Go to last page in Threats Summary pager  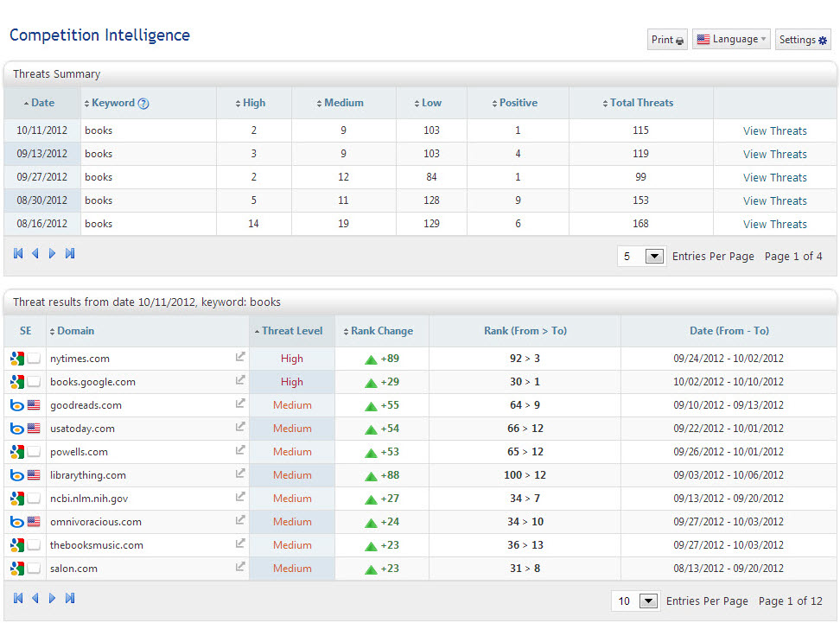coord(70,254)
